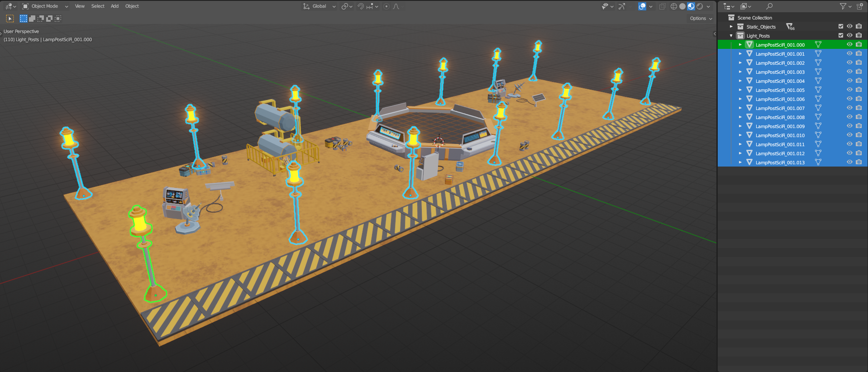Select LampPostSciFi_001.009 in the outliner

tap(780, 126)
